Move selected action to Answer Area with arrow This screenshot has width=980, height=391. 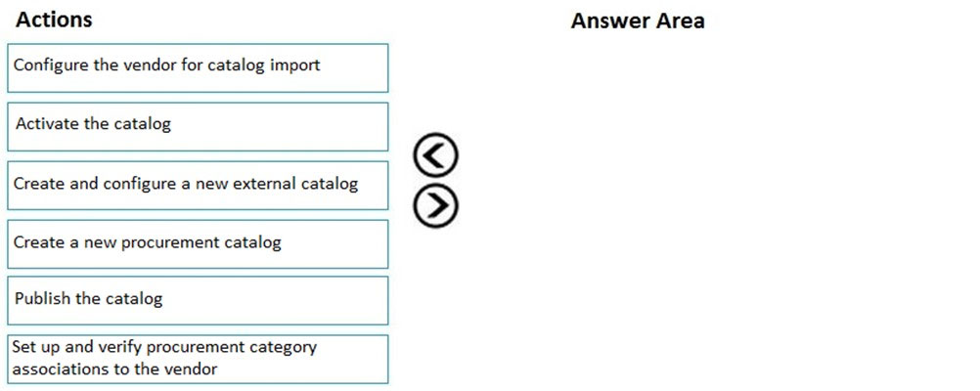tap(435, 205)
